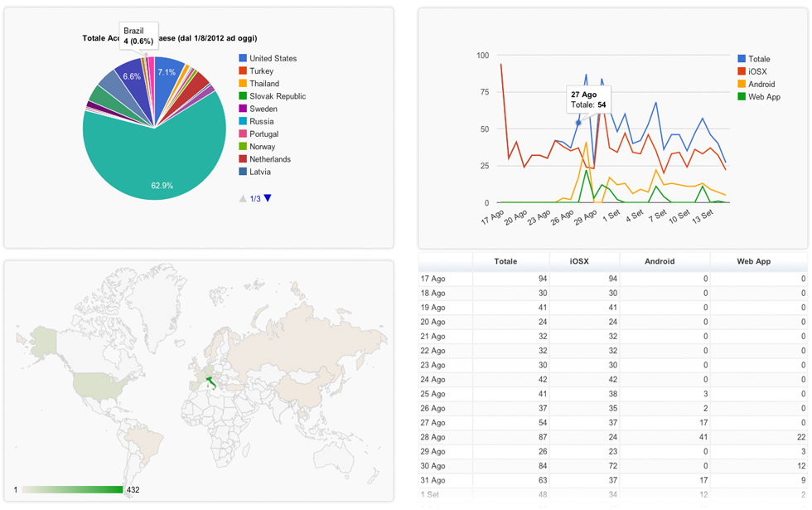The width and height of the screenshot is (812, 510).
Task: Click the 75 y-axis label on line chart
Action: pyautogui.click(x=485, y=92)
